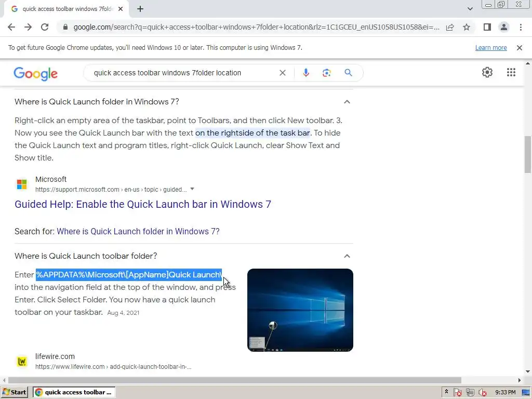
Task: Click the scroll-right arrow of horizontal scrollbar
Action: (x=520, y=380)
